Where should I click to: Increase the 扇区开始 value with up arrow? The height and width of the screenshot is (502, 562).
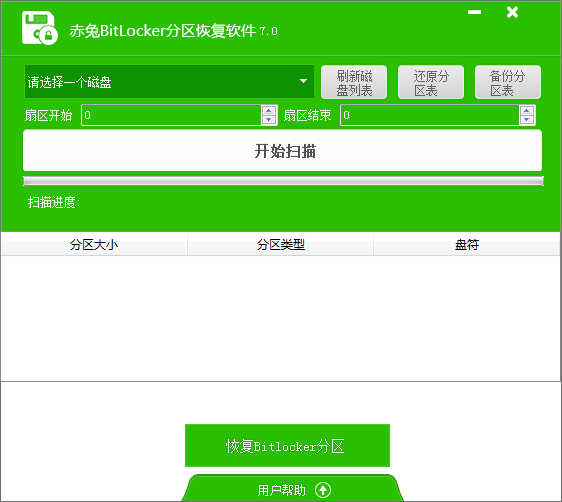tap(268, 110)
